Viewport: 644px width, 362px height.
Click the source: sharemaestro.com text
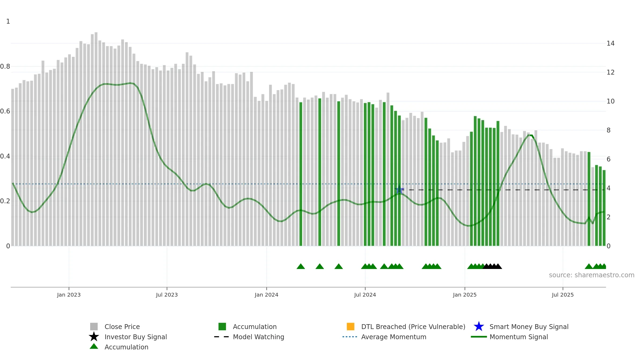tap(592, 275)
